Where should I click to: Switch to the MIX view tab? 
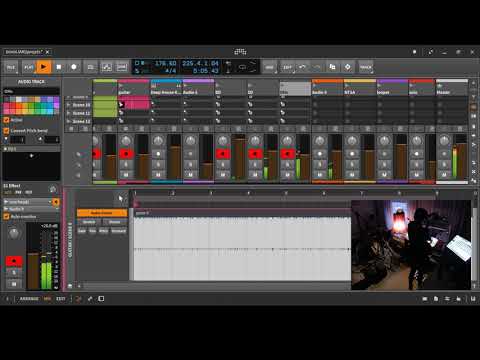click(47, 299)
